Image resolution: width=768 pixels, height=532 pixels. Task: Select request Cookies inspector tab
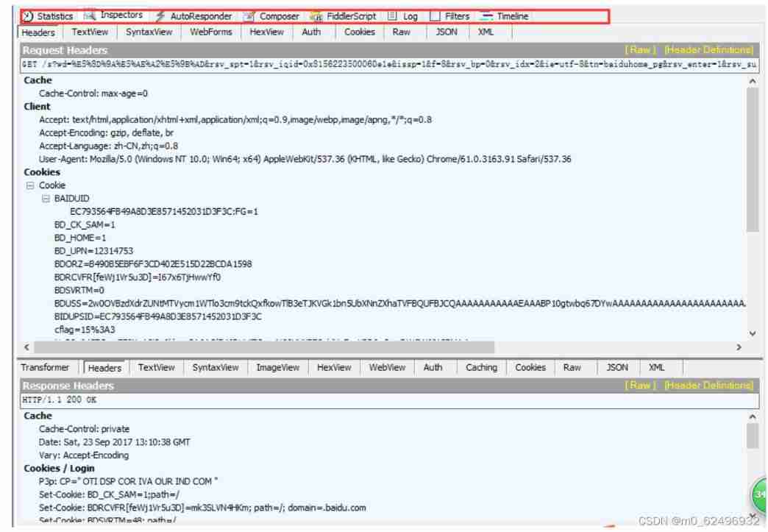click(x=360, y=32)
